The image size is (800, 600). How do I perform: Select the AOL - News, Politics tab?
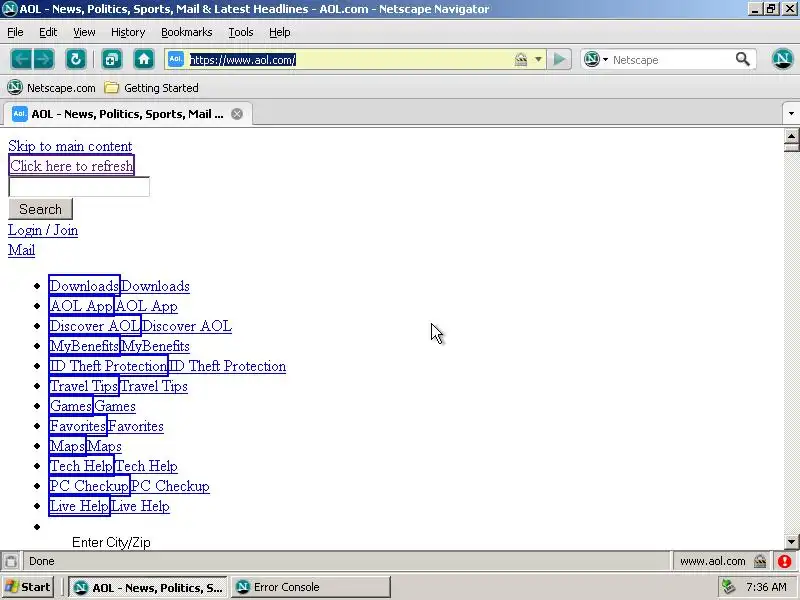(x=128, y=114)
